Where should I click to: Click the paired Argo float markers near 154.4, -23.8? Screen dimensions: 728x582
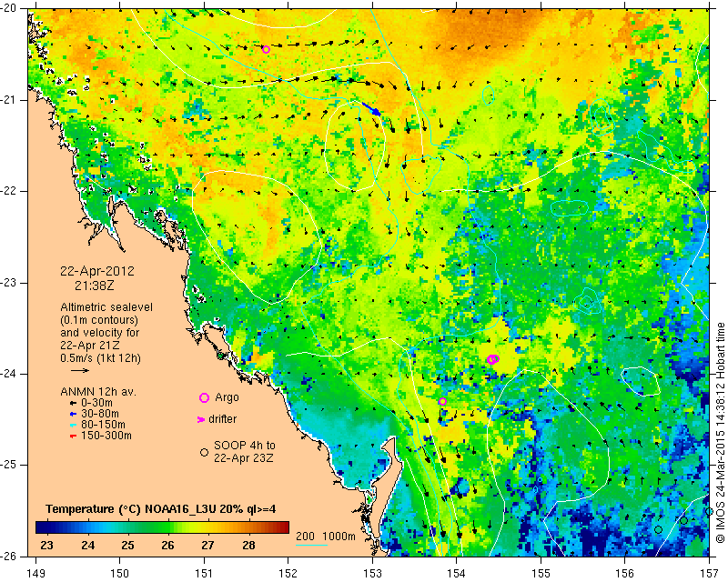tap(493, 359)
